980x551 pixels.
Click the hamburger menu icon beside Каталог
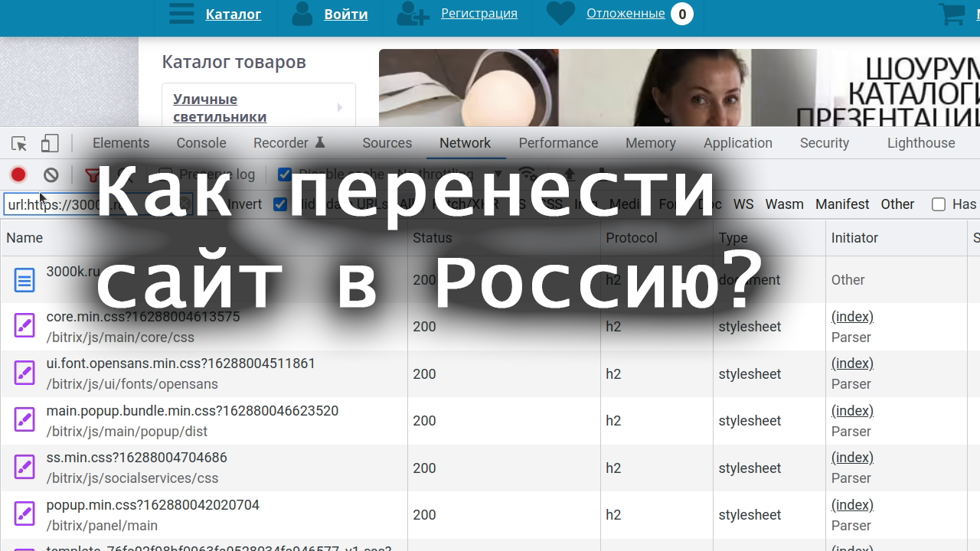click(181, 14)
